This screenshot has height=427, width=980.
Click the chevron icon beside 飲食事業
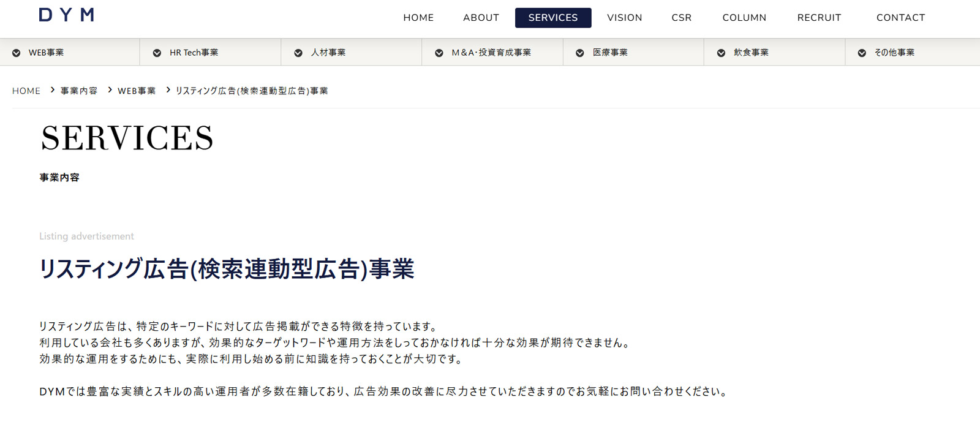[721, 53]
